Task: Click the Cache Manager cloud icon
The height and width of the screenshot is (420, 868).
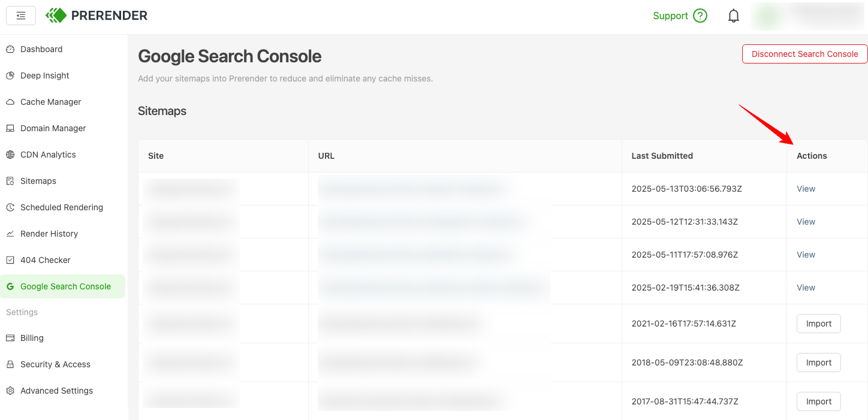Action: [x=10, y=102]
